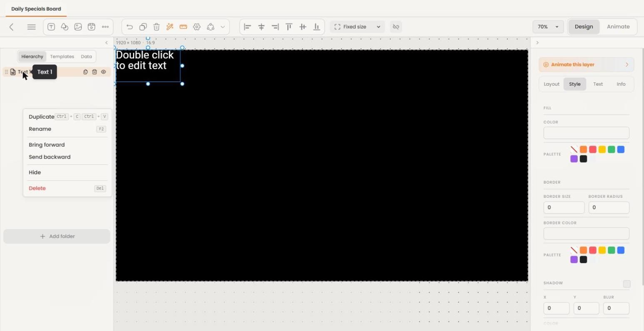This screenshot has width=644, height=331.
Task: Open more tools three-dots menu
Action: tap(105, 27)
